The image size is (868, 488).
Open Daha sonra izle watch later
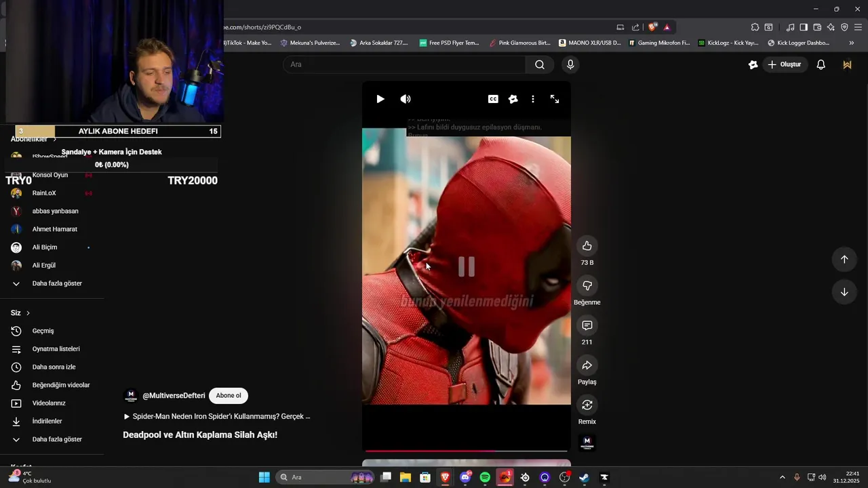(52, 367)
